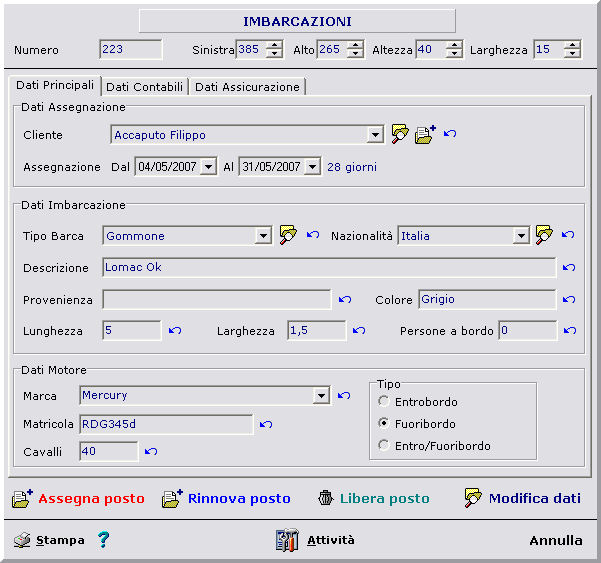Increase the Sinistra value
Viewport: 601px width, 563px height.
(x=274, y=45)
